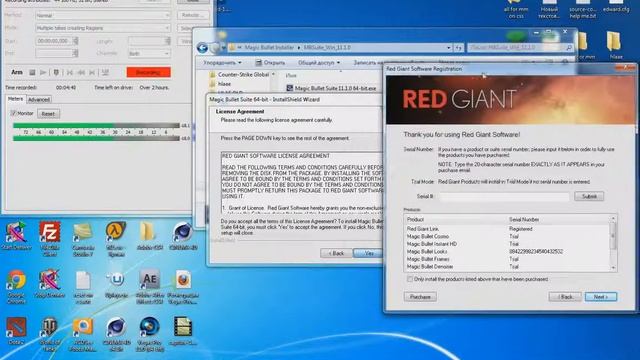
Task: Stop button in the Record dialog transport
Action: (32, 72)
